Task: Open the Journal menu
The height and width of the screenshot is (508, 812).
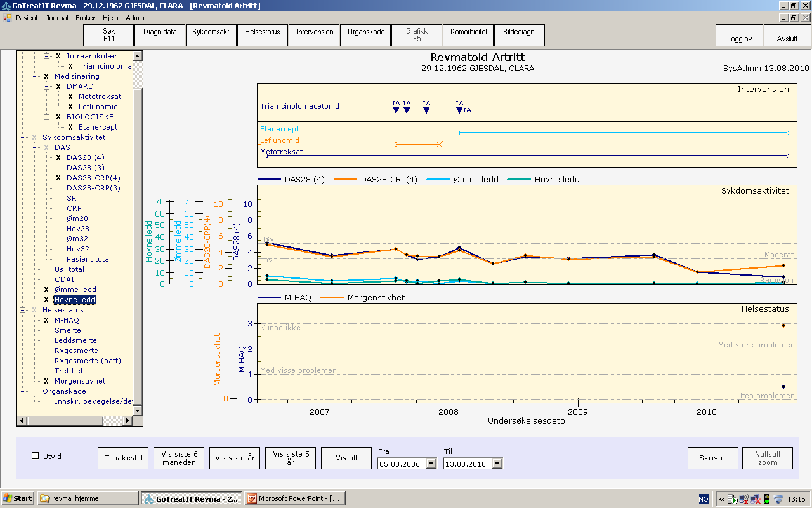Action: [57, 18]
